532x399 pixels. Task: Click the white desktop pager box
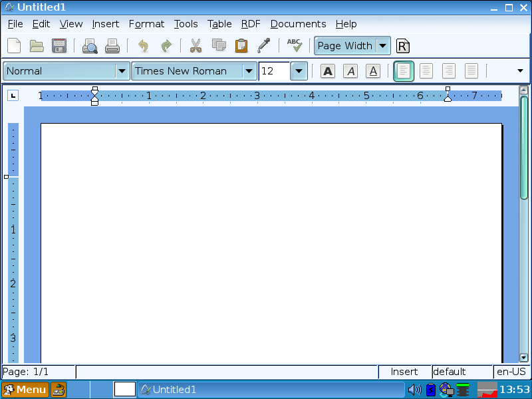tap(125, 390)
